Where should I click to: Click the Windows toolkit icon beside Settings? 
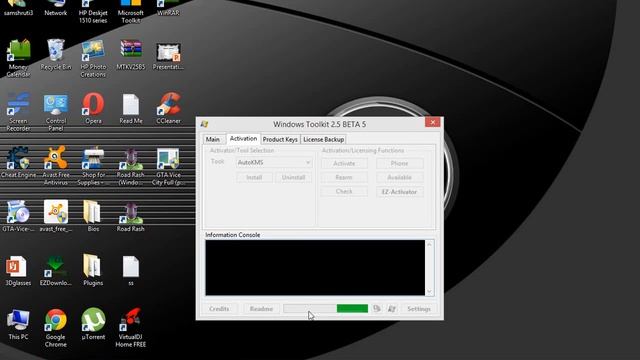[392, 309]
